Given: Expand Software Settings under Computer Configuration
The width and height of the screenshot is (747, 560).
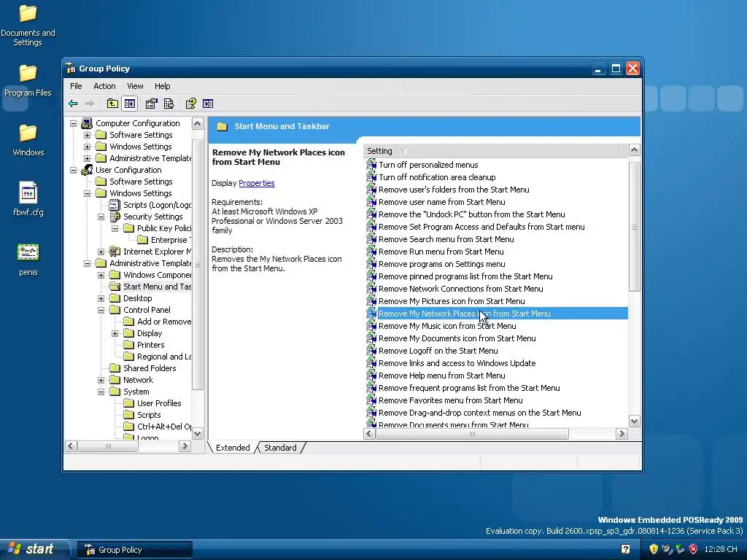Looking at the screenshot, I should [x=88, y=135].
